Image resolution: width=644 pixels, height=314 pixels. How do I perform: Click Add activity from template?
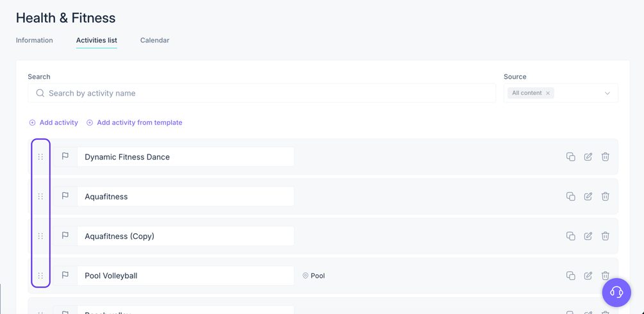[135, 122]
